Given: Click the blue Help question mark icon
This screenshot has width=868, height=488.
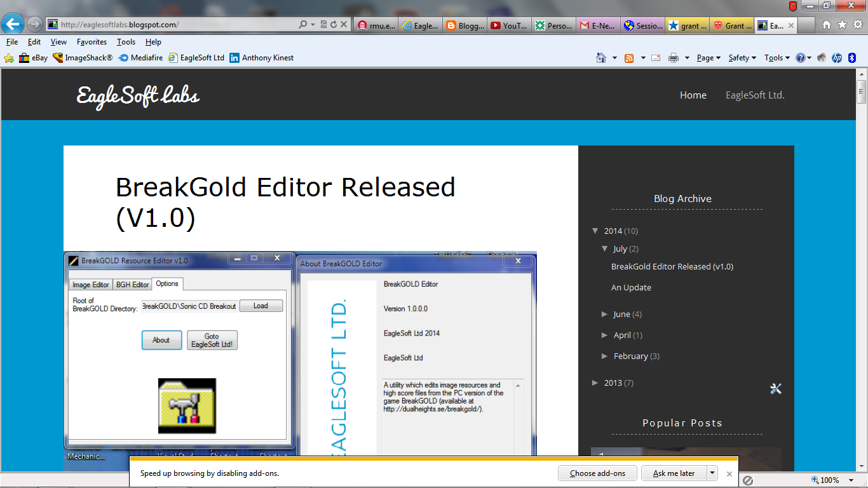Looking at the screenshot, I should click(801, 58).
